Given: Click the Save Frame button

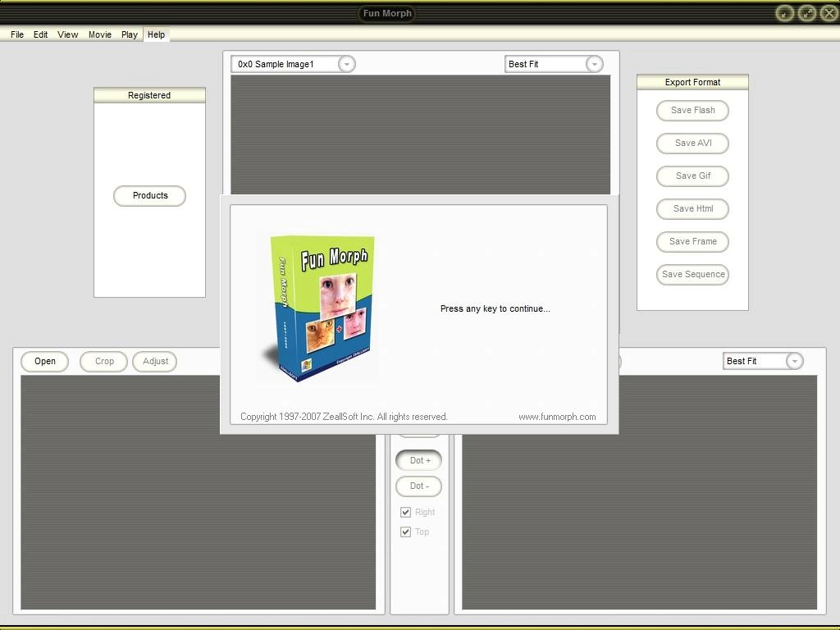Looking at the screenshot, I should click(692, 242).
